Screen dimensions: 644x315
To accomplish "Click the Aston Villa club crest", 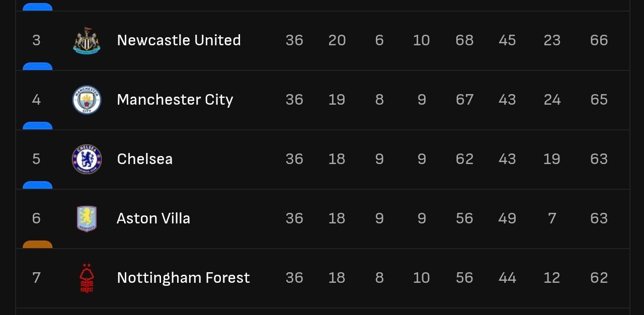I will (87, 218).
